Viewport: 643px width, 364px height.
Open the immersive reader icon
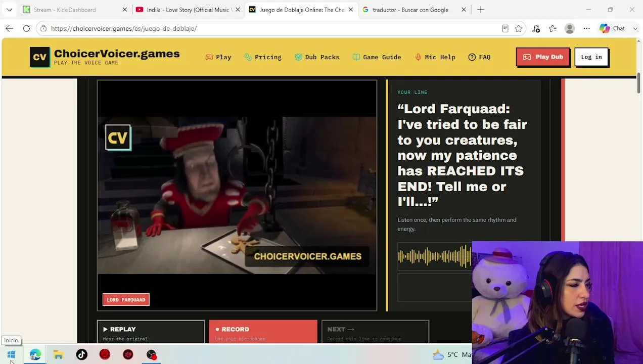(x=505, y=28)
